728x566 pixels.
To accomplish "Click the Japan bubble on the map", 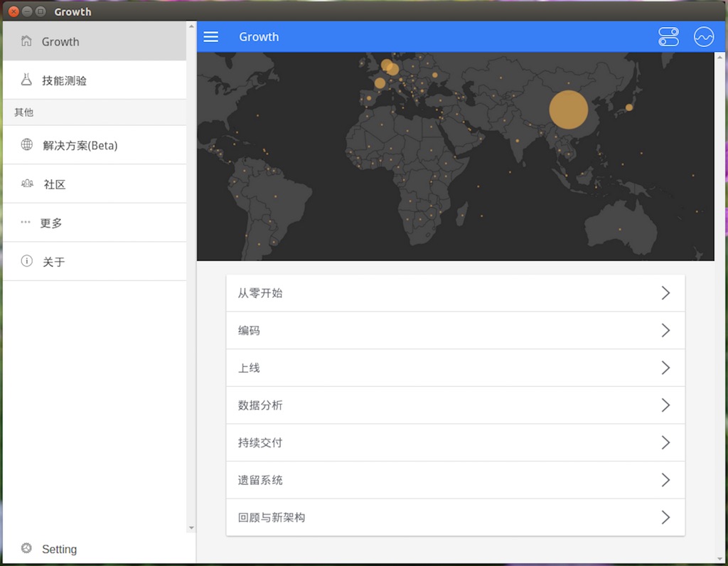I will click(x=629, y=107).
